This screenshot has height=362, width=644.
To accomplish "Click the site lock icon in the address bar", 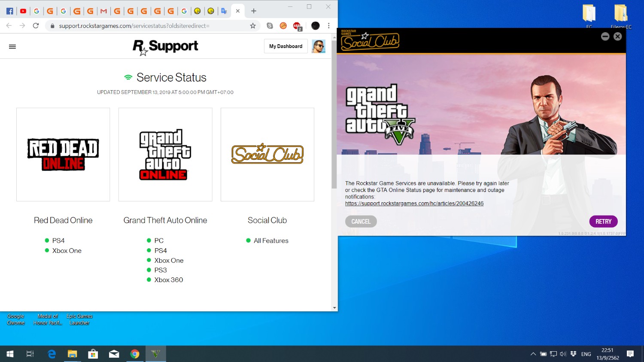I will [52, 26].
